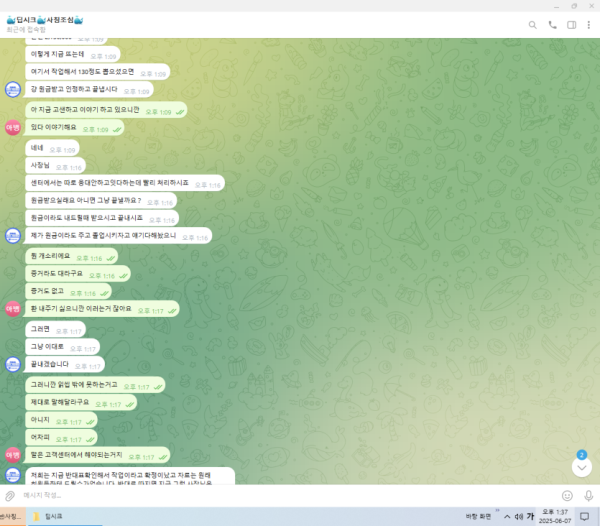The height and width of the screenshot is (526, 600).
Task: Click the orange highlighted taskbar app button
Action: [13, 516]
